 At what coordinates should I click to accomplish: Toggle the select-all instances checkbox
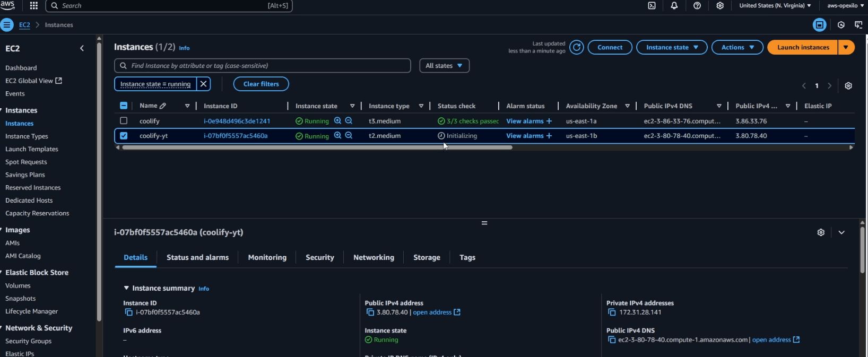coord(124,106)
